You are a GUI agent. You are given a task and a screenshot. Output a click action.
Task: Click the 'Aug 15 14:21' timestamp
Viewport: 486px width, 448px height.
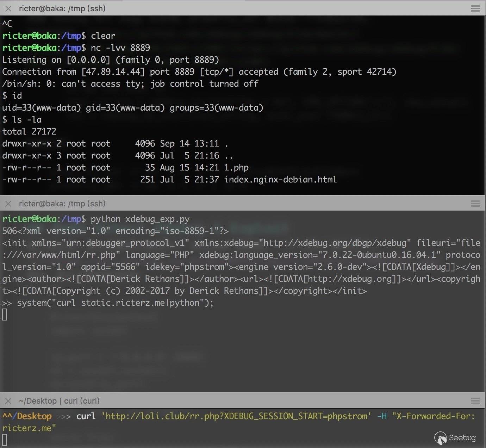tap(189, 167)
